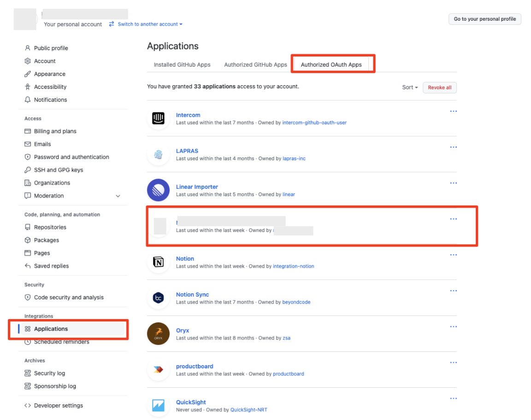Image resolution: width=531 pixels, height=420 pixels.
Task: Click the Notifications bell icon
Action: tap(28, 99)
